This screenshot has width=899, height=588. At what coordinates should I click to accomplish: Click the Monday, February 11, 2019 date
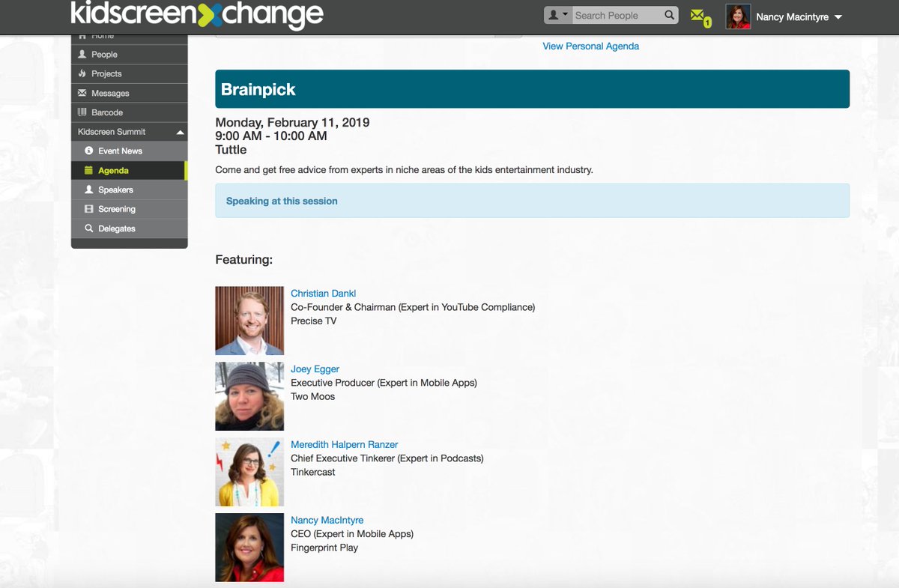click(292, 123)
